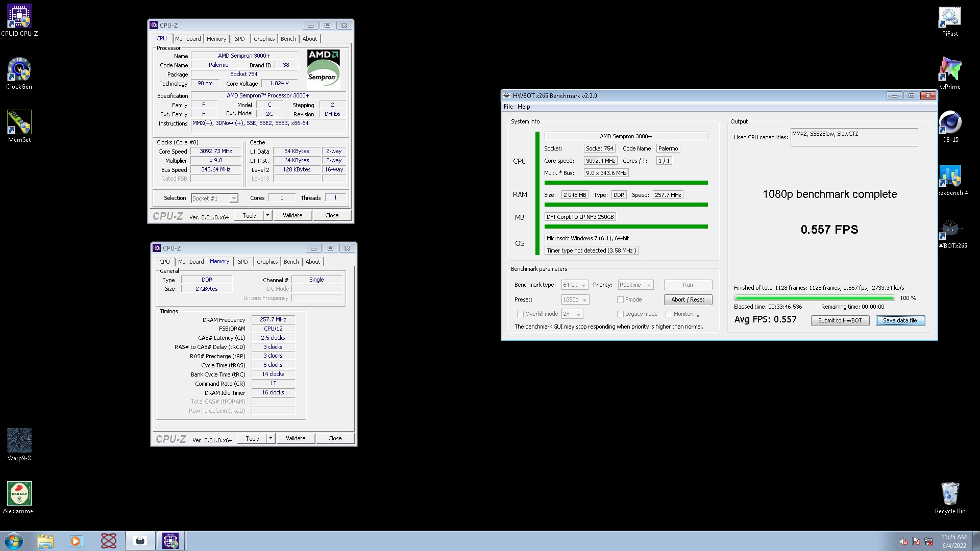
Task: Open the Overkill mode 2x dropdown
Action: (572, 314)
